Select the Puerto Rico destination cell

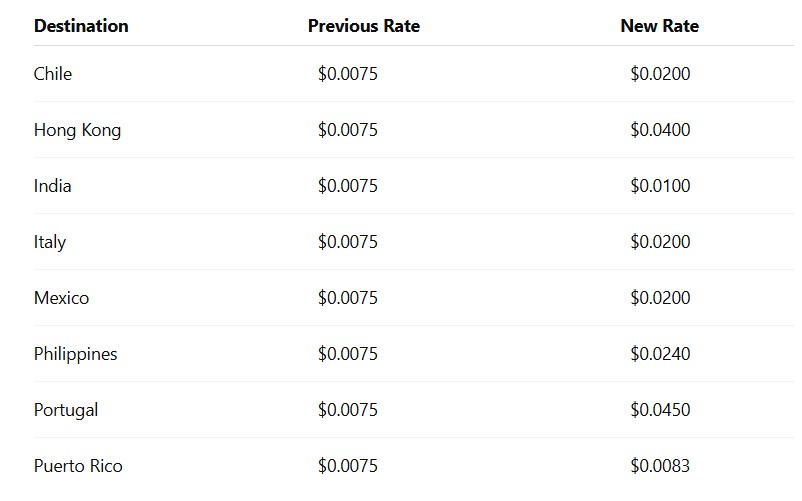pos(78,466)
